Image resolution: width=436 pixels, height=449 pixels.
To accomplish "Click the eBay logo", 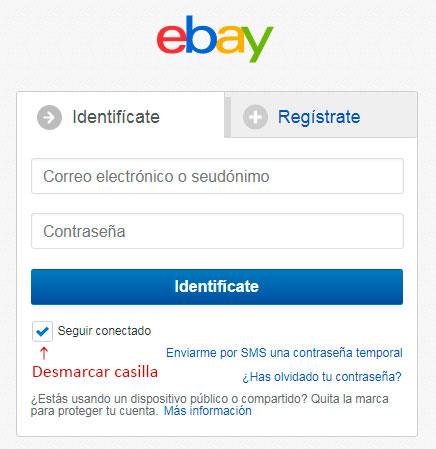I will point(215,39).
